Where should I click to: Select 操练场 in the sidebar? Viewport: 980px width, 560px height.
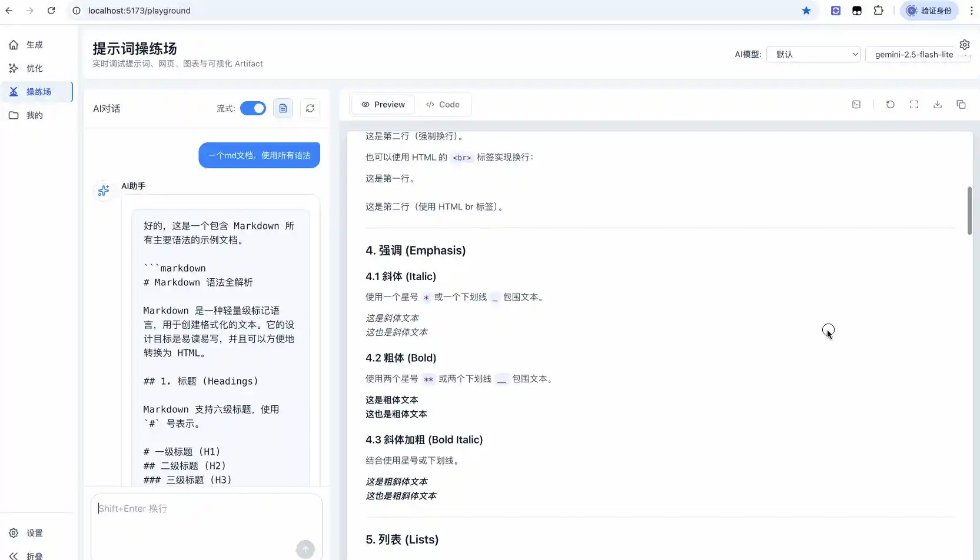(36, 92)
